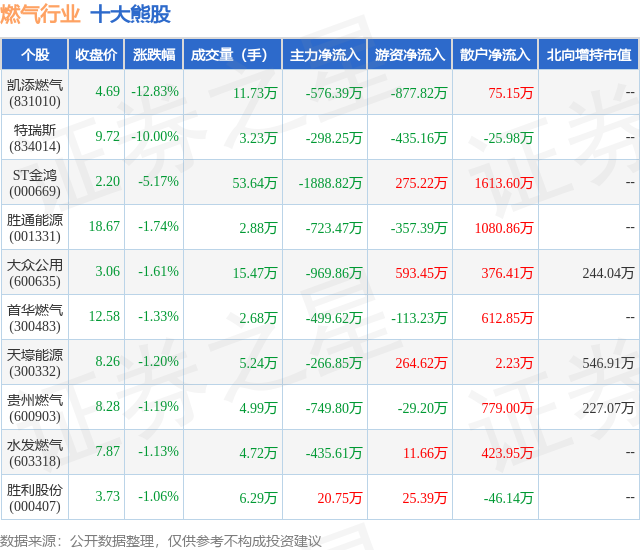Click retail inflow 1080.86万
The width and height of the screenshot is (640, 550).
tap(504, 228)
